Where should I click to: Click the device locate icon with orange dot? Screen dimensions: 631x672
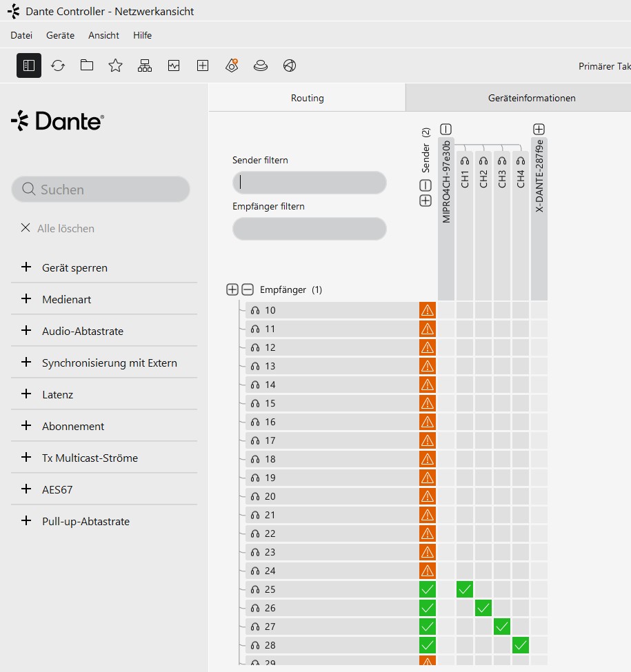click(x=232, y=65)
